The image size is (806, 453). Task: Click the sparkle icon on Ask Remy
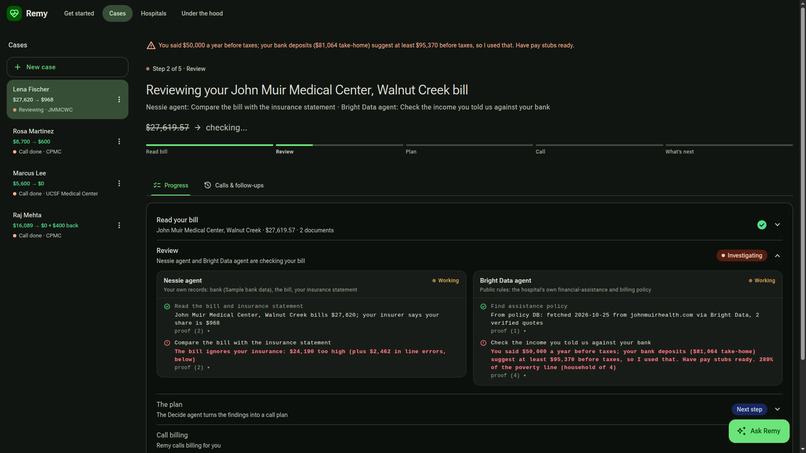click(x=741, y=431)
